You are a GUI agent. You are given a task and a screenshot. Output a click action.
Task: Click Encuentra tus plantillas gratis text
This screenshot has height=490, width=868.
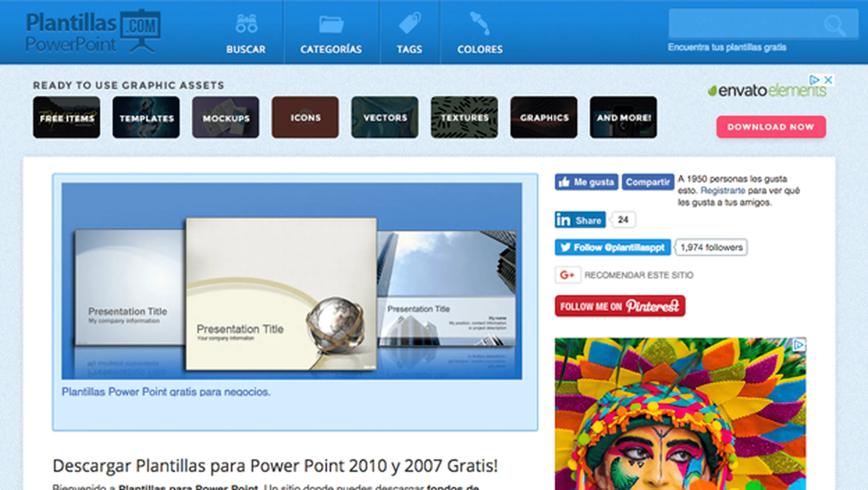(727, 47)
